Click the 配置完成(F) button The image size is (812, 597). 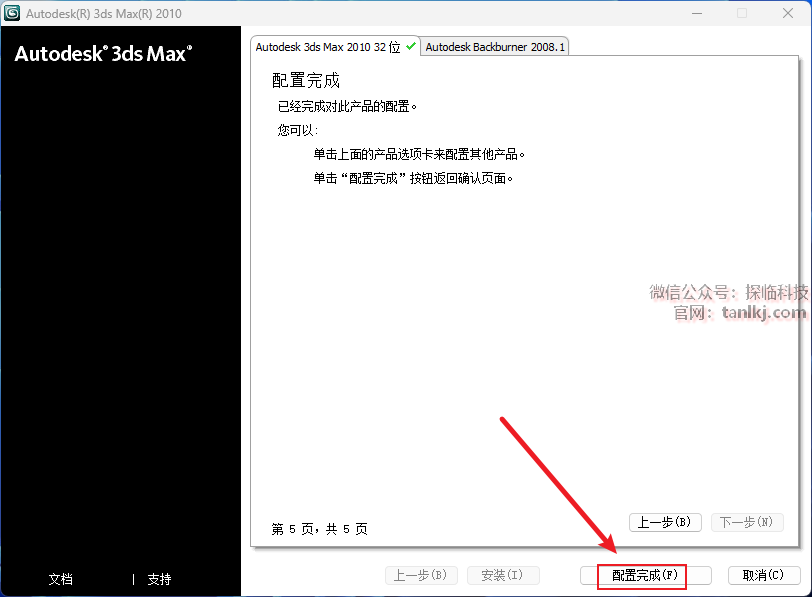point(645,575)
